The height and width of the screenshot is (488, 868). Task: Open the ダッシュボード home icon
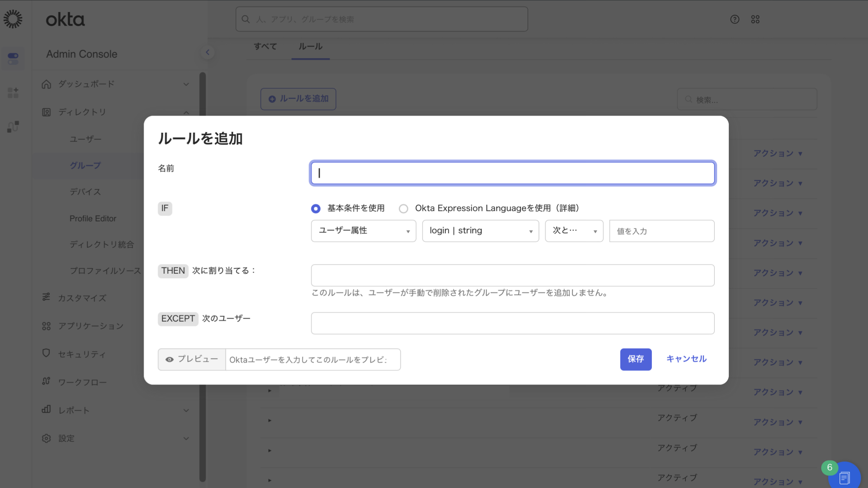tap(46, 84)
